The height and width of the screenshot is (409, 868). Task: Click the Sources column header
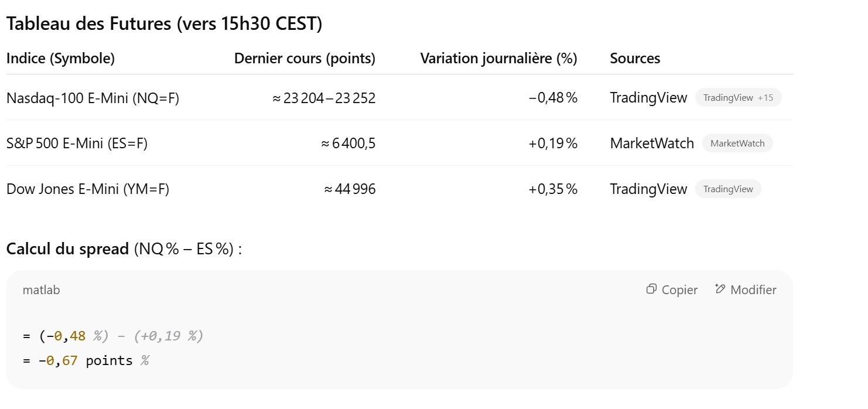pyautogui.click(x=635, y=59)
